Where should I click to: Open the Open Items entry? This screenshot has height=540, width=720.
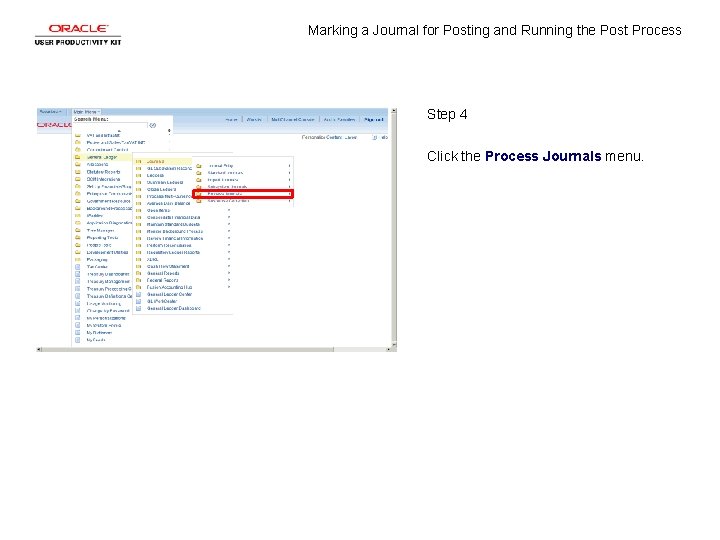pos(158,210)
